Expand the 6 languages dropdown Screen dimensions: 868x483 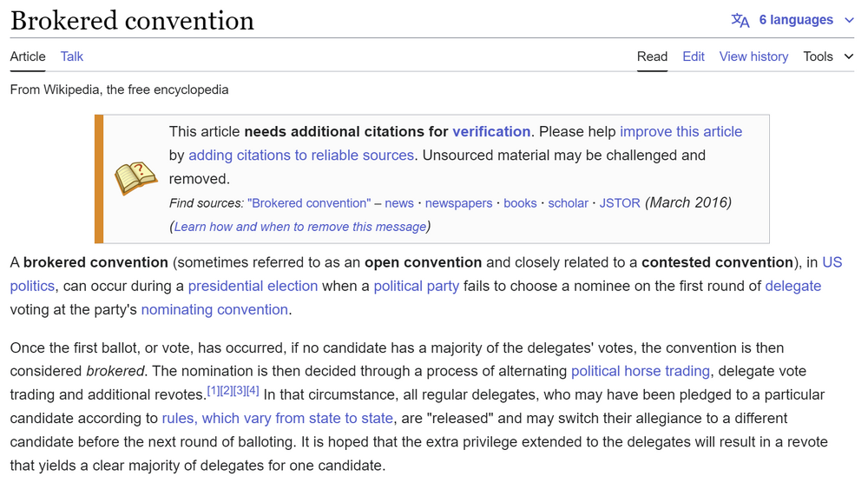click(796, 20)
